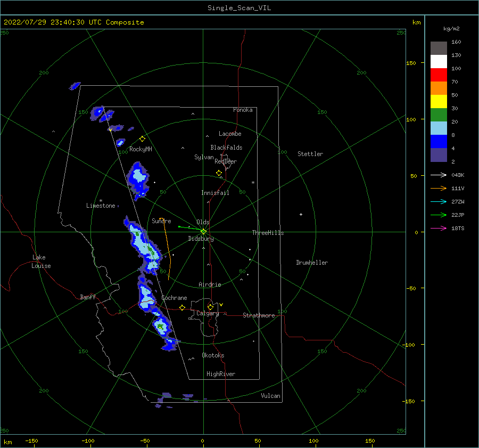Click the Calgary city label
Screen dimensions: 479x448
(x=208, y=313)
